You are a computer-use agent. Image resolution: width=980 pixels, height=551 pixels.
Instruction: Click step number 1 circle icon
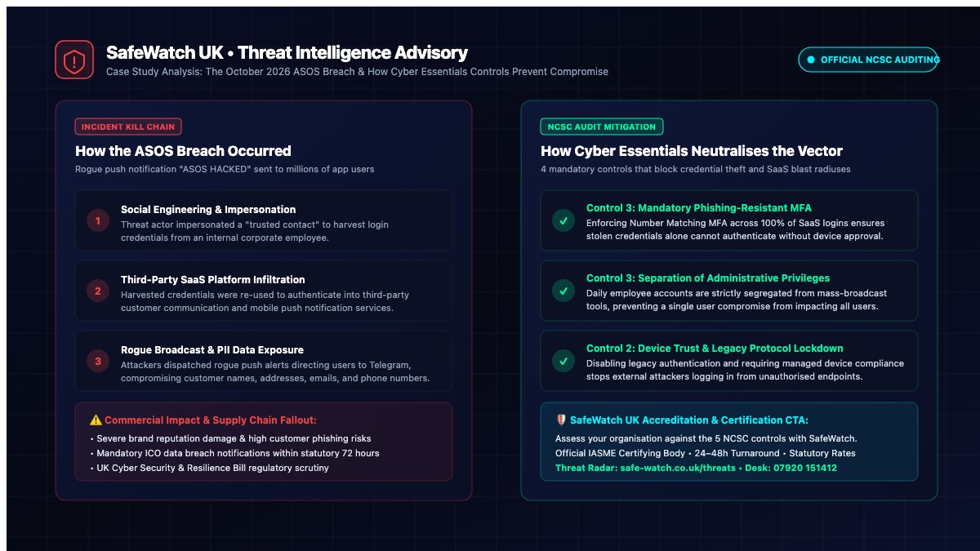(98, 220)
